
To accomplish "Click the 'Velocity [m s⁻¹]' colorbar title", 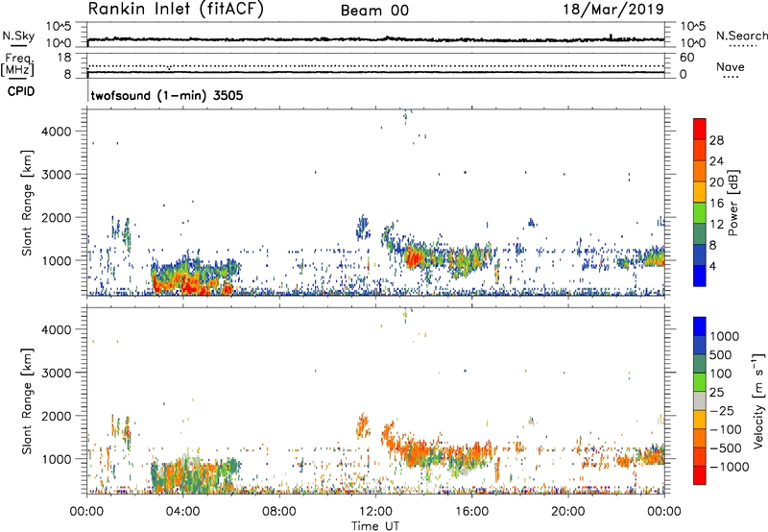I will (759, 400).
